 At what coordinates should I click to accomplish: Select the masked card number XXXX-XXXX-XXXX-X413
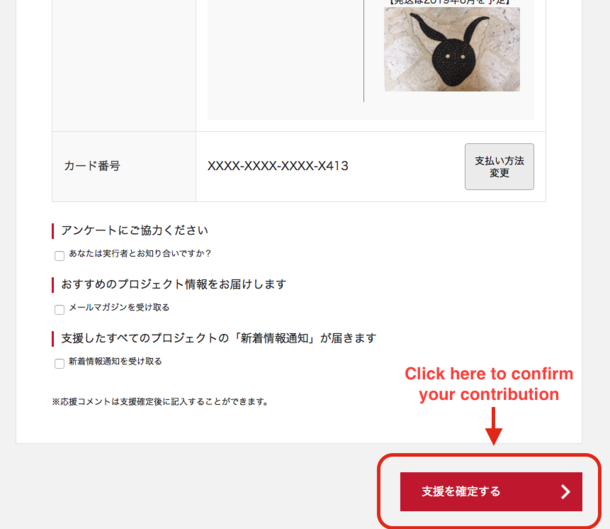pos(278,166)
